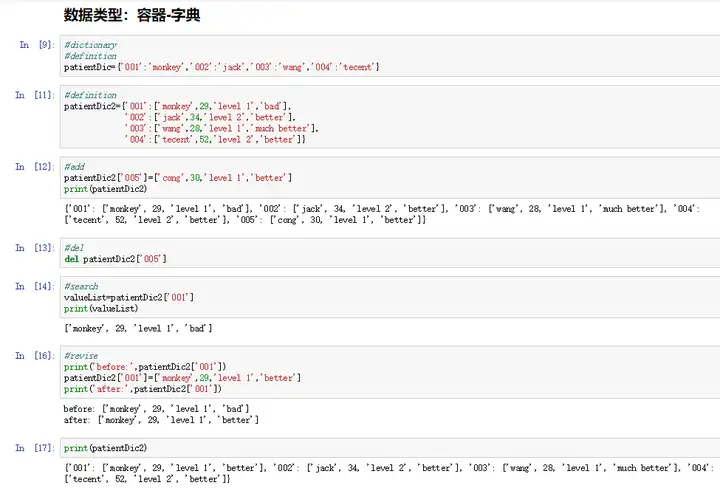Click the output of cell 17
Image resolution: width=720 pixels, height=488 pixels.
coord(389,473)
